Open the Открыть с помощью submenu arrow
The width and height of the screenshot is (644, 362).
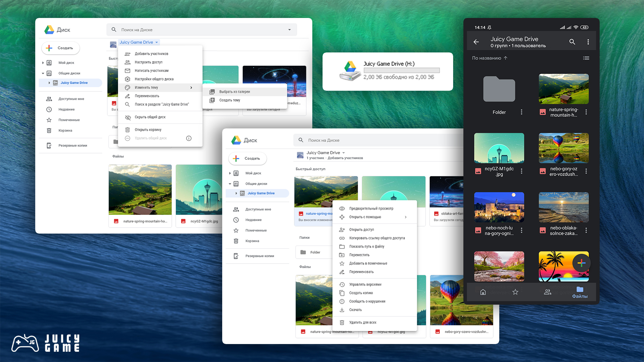[x=406, y=217]
